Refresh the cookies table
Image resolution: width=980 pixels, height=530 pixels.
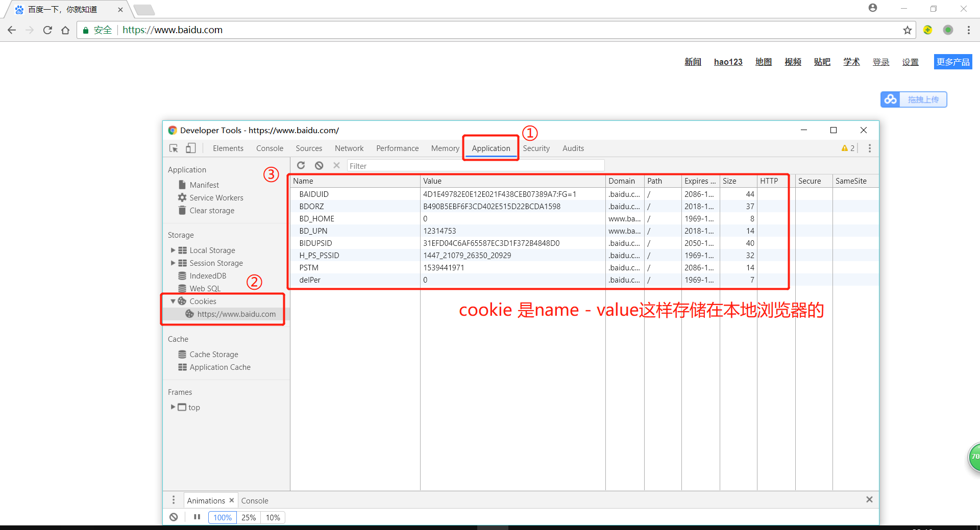pos(301,165)
